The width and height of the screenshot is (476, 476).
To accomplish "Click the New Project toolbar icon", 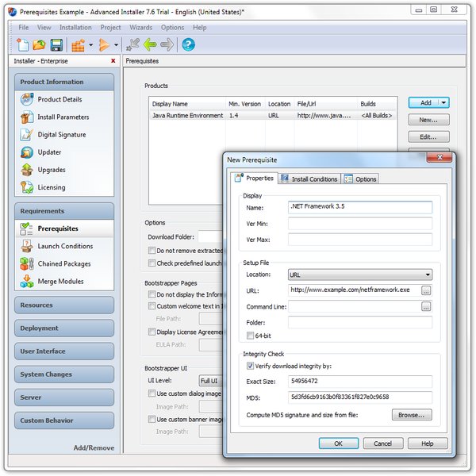I will (22, 45).
